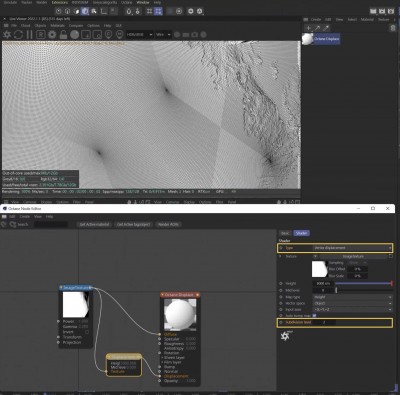This screenshot has width=400, height=395.
Task: Toggle the Auto bump map checkbox
Action: click(x=314, y=315)
